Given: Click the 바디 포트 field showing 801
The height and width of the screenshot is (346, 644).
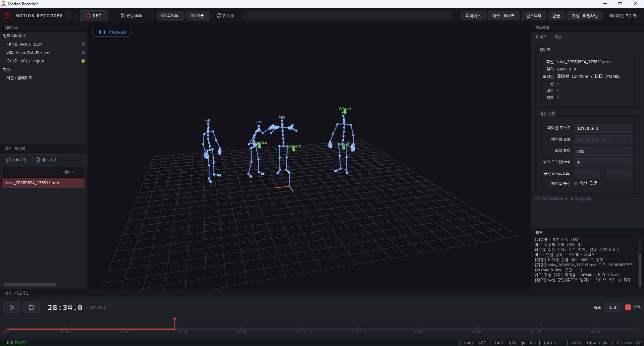Looking at the screenshot, I should tap(603, 151).
